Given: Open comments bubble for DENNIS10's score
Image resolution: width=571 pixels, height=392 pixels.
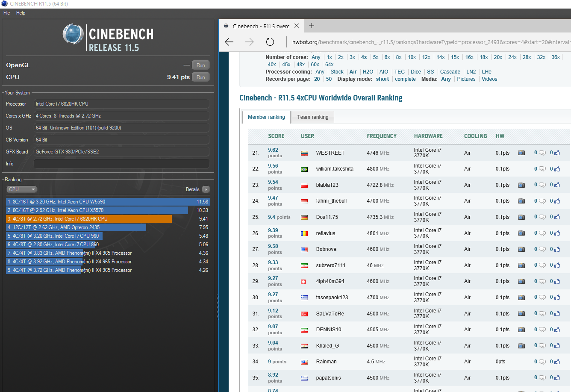Looking at the screenshot, I should click(x=542, y=330).
